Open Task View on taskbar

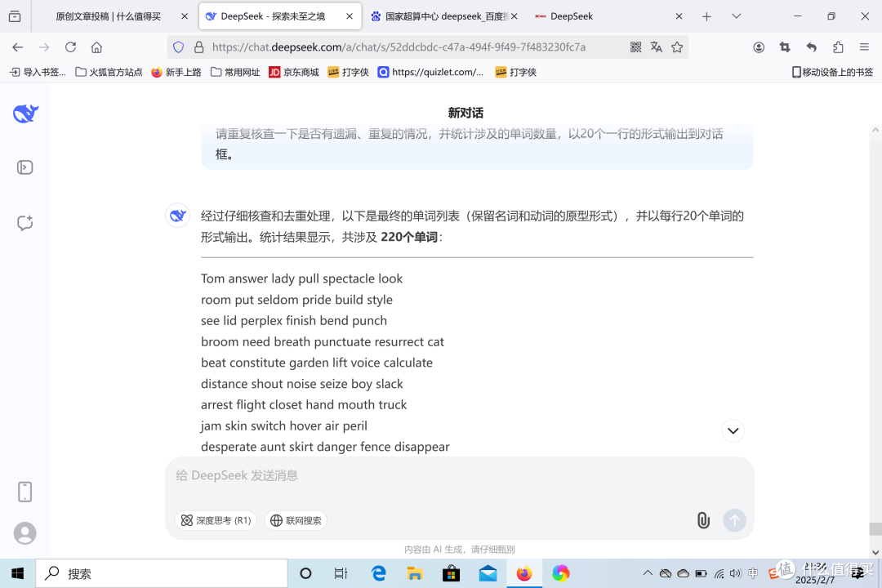[x=341, y=573]
